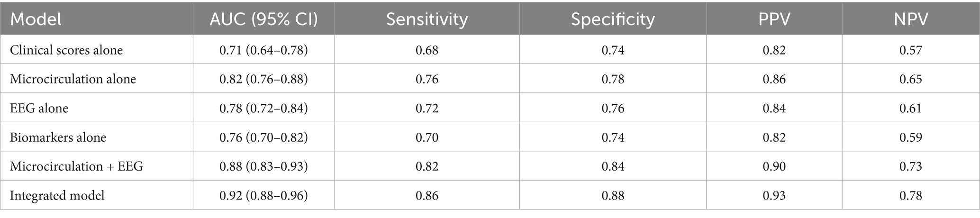Click the AUC (95% CI) column header
980x218 pixels.
click(263, 19)
